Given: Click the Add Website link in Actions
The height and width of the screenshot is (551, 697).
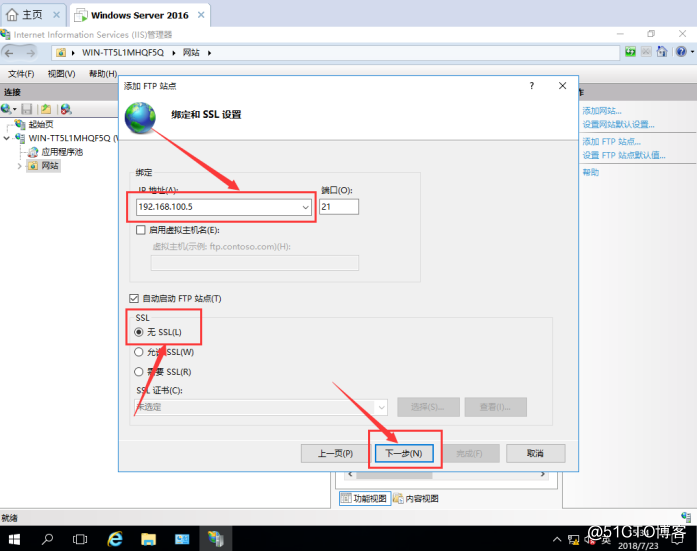Looking at the screenshot, I should (602, 111).
